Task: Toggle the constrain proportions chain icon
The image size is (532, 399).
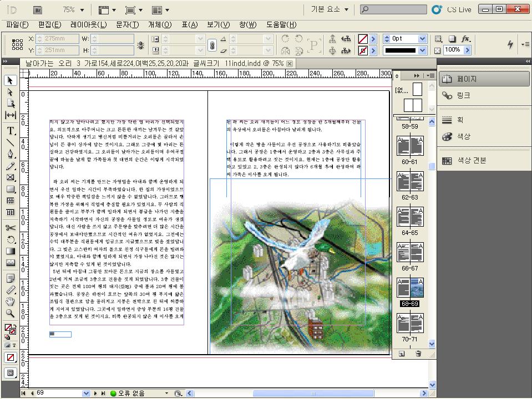Action: tap(211, 45)
